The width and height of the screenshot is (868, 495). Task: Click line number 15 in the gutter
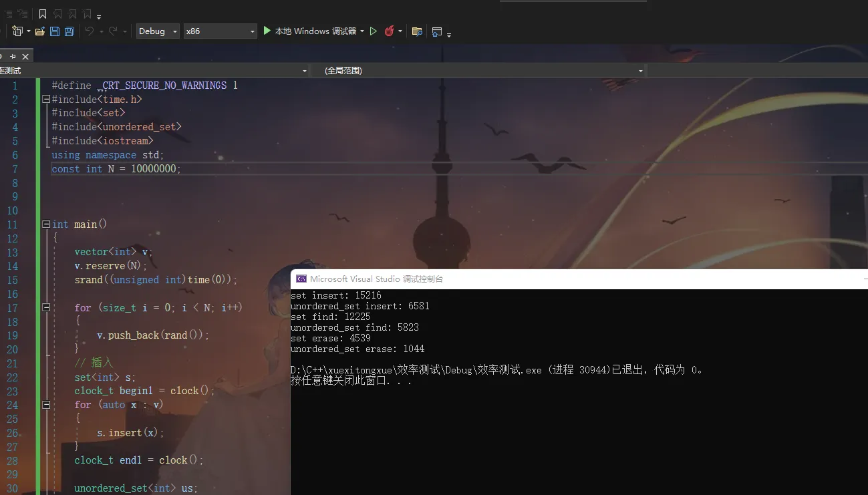click(x=12, y=280)
